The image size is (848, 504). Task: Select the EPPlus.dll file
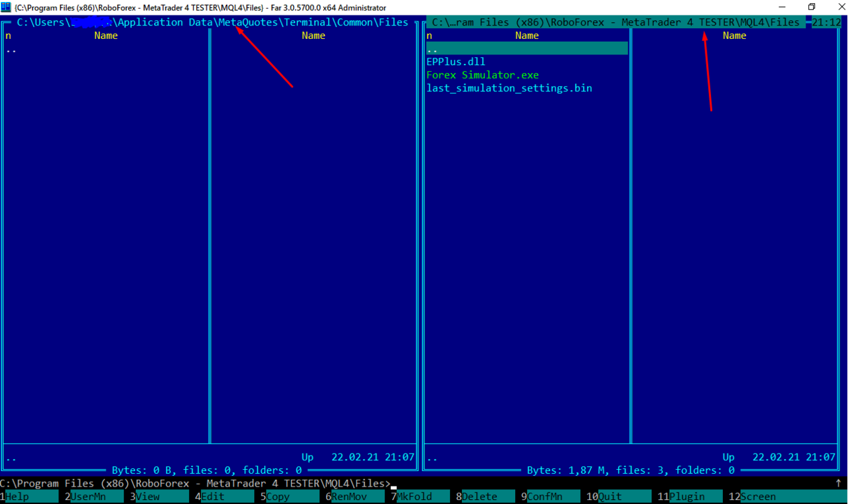(x=456, y=62)
